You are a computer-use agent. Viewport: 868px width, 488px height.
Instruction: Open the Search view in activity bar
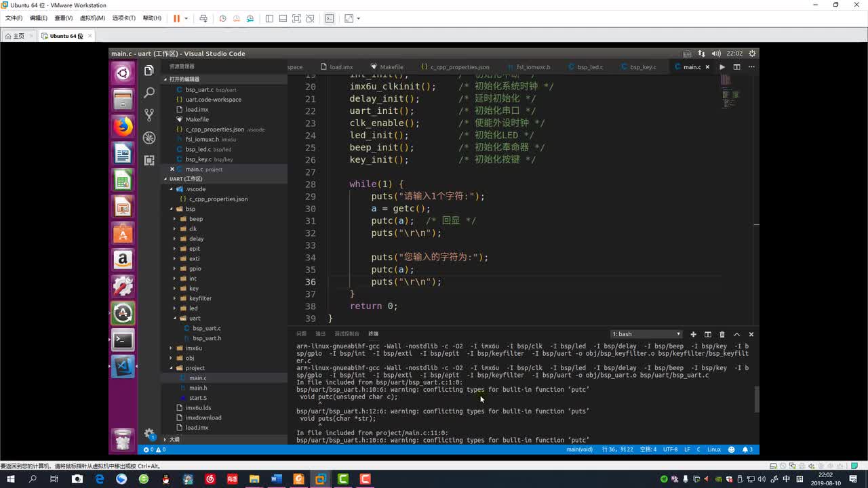pos(149,93)
